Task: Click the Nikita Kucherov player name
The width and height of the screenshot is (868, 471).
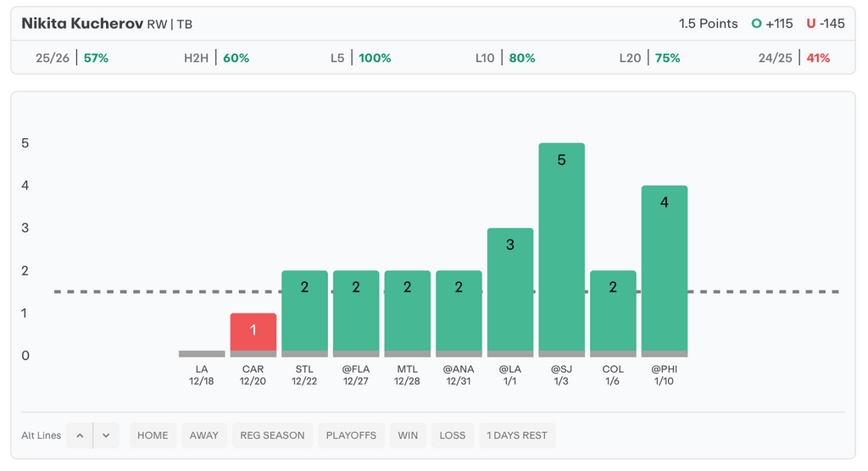Action: [x=81, y=24]
